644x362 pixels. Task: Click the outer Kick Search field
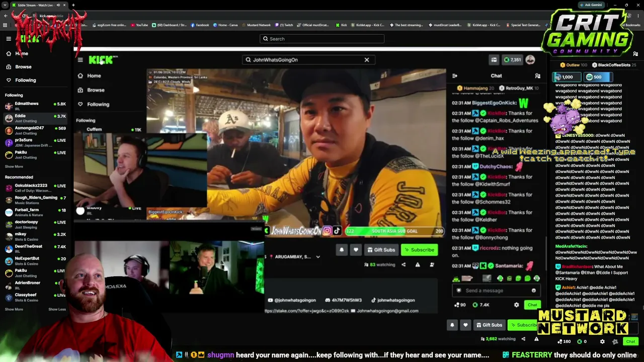(x=322, y=39)
